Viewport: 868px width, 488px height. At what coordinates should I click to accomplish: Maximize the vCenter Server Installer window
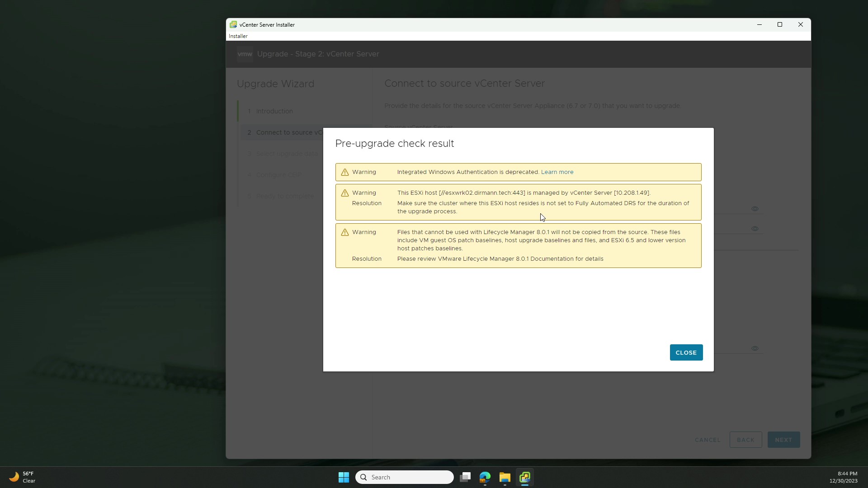(780, 25)
